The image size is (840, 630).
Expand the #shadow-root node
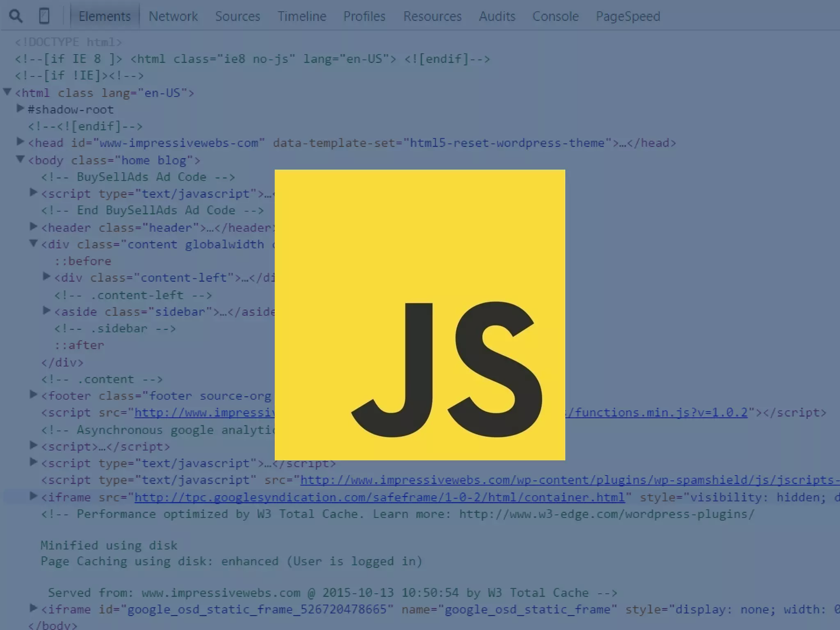click(x=20, y=109)
